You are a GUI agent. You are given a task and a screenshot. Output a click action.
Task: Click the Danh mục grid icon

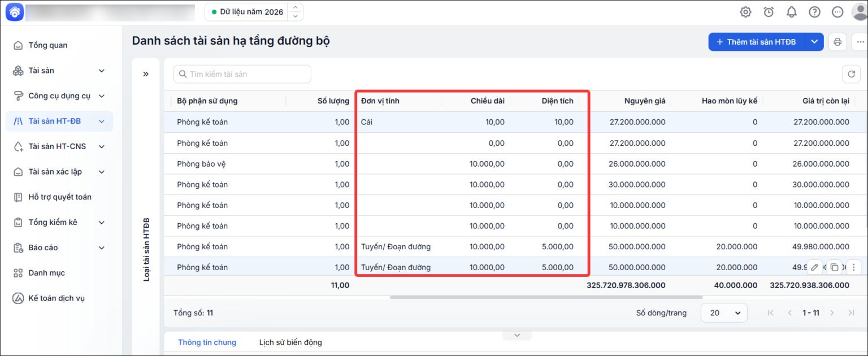pyautogui.click(x=18, y=273)
